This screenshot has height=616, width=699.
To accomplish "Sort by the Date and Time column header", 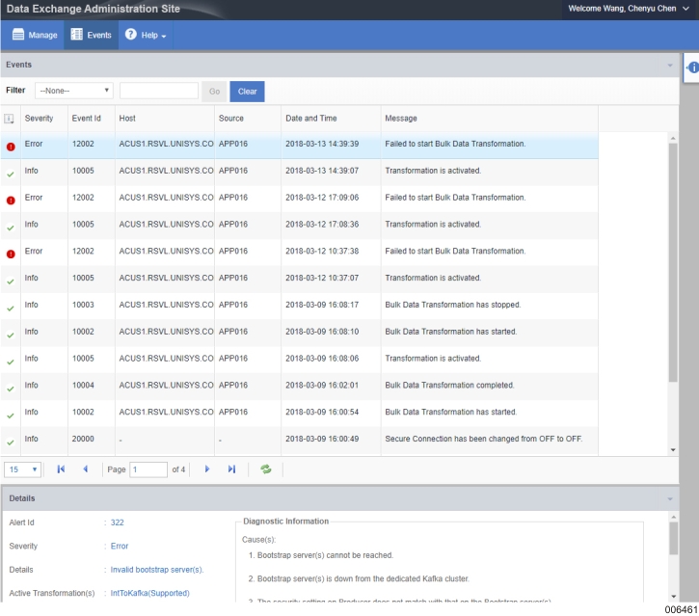I will coord(311,119).
